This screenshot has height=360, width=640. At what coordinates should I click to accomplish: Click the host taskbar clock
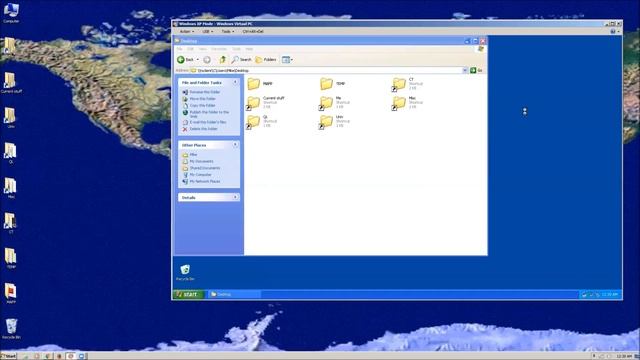(x=624, y=356)
